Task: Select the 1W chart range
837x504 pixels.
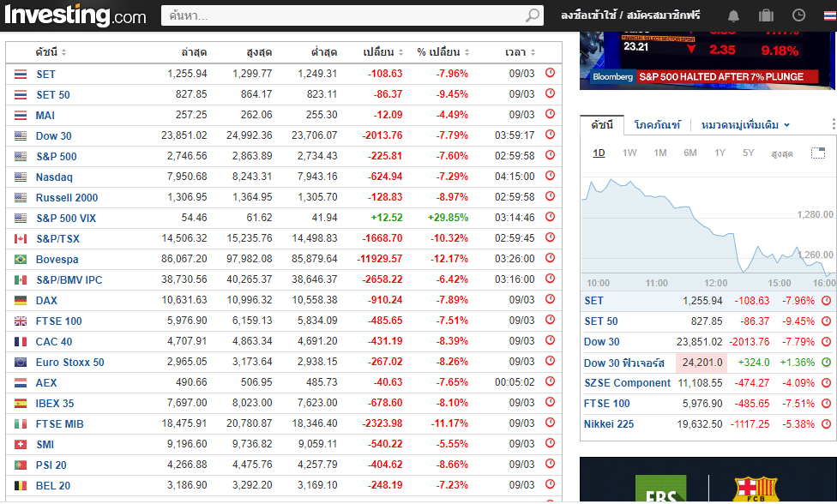Action: 629,153
